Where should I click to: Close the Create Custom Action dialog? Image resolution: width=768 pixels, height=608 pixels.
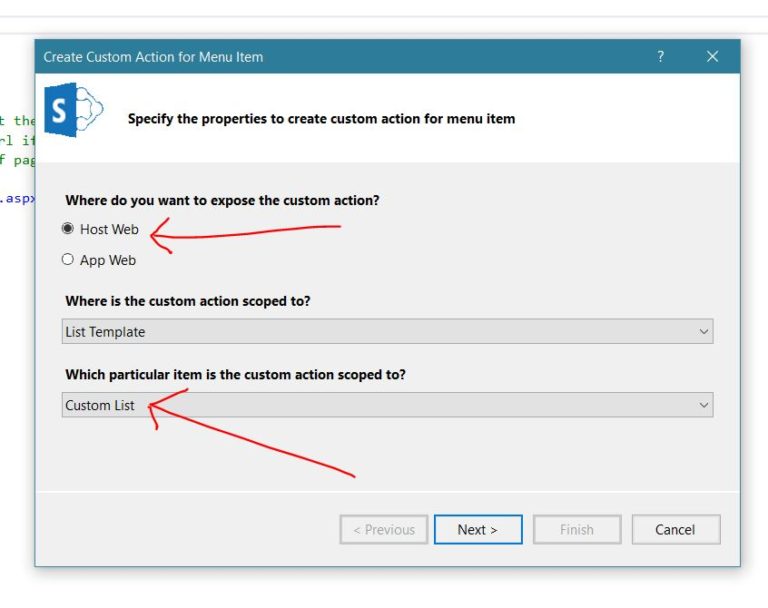[712, 56]
